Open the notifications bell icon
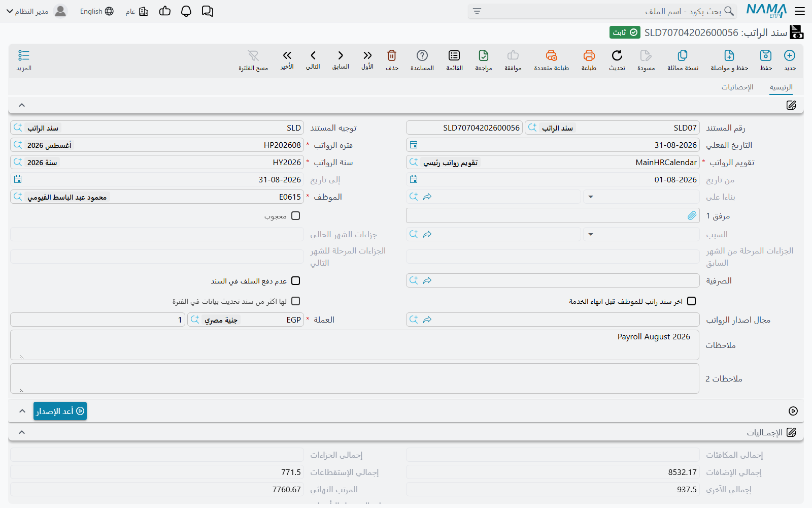The height and width of the screenshot is (508, 812). click(x=186, y=11)
